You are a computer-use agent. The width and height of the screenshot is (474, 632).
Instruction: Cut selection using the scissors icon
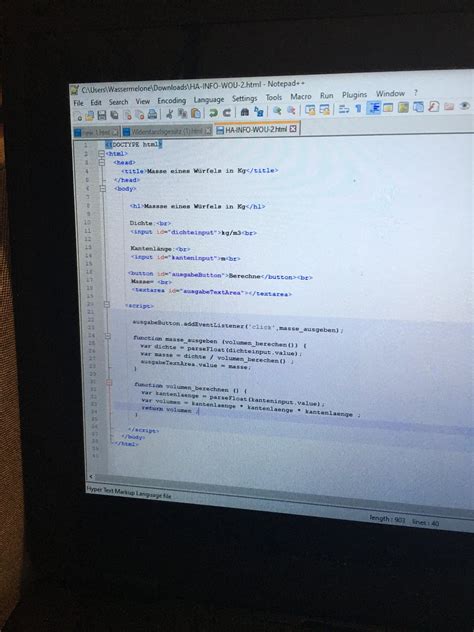[x=169, y=114]
